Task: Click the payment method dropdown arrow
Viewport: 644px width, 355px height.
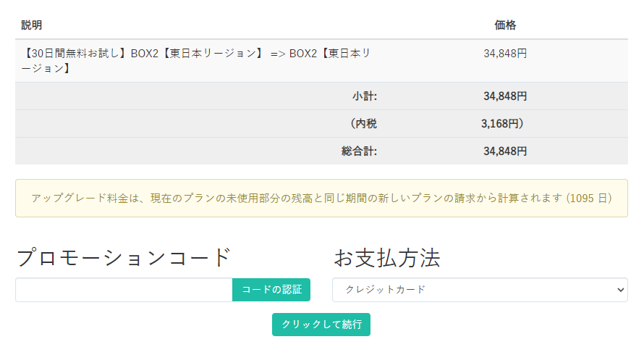Action: coord(619,290)
